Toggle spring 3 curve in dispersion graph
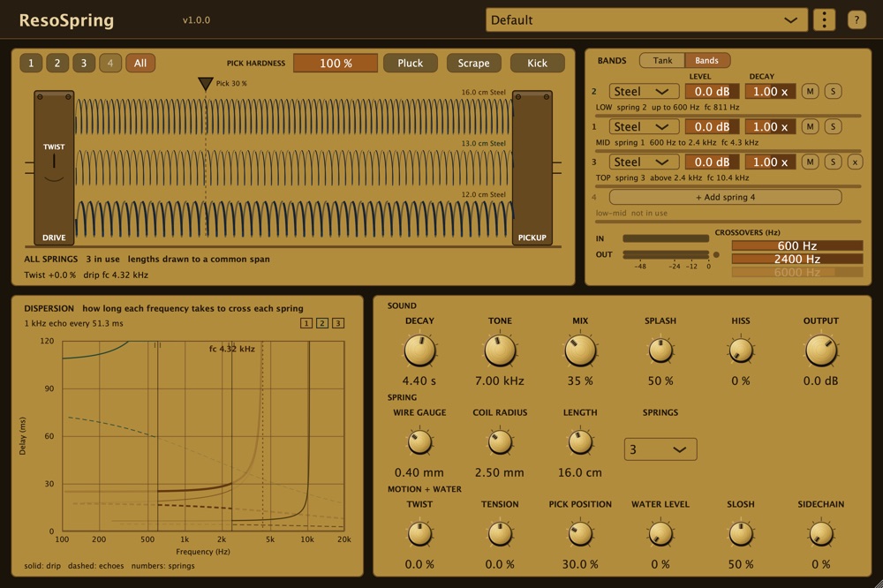The image size is (883, 588). [338, 323]
